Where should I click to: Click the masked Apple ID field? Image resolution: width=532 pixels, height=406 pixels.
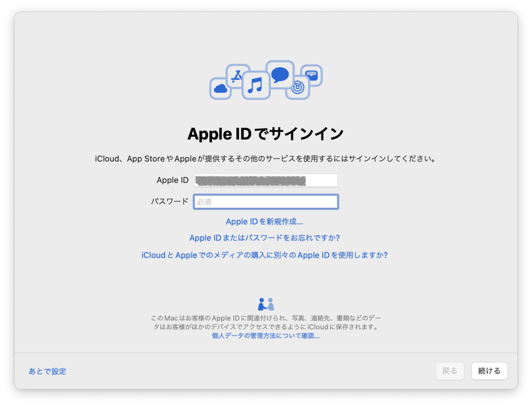point(266,180)
